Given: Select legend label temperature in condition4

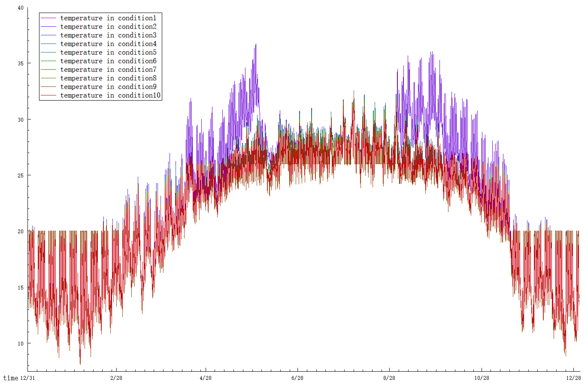Looking at the screenshot, I should click(x=108, y=44).
